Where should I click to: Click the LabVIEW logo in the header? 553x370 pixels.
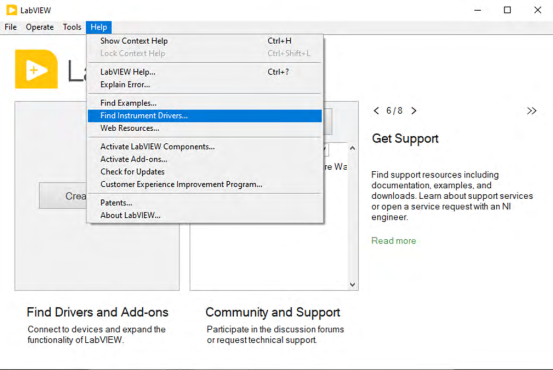click(x=36, y=69)
